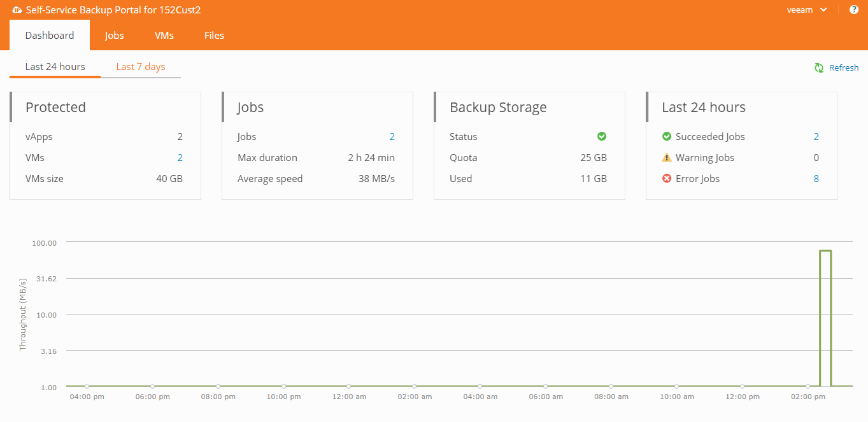Open the protected VMs count link
Viewport: 868px width, 422px height.
click(x=180, y=158)
